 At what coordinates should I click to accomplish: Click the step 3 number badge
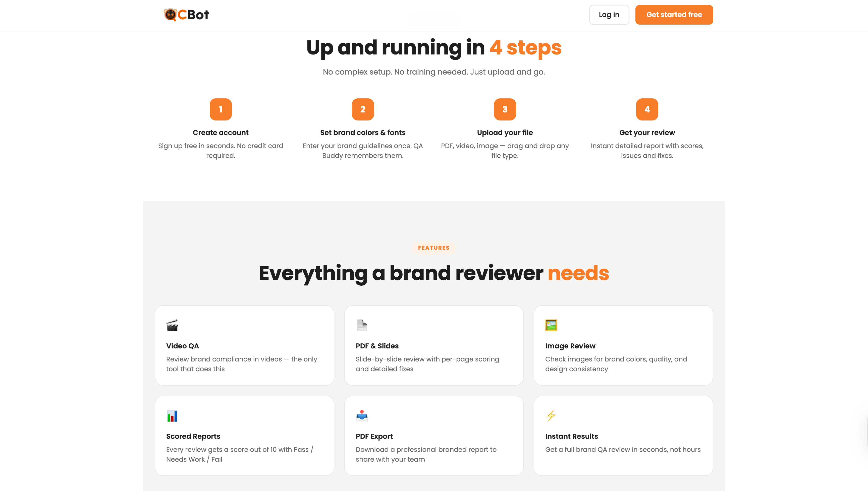(505, 109)
